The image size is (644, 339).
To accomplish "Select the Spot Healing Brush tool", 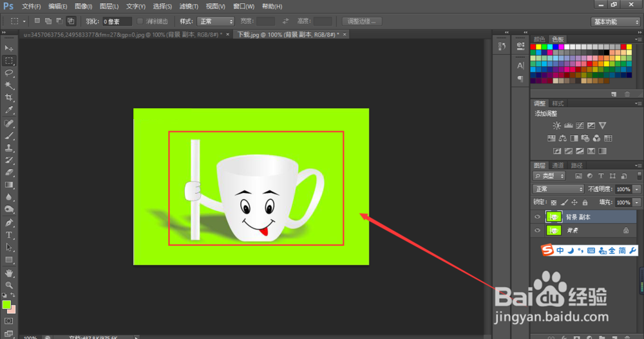I will [8, 123].
